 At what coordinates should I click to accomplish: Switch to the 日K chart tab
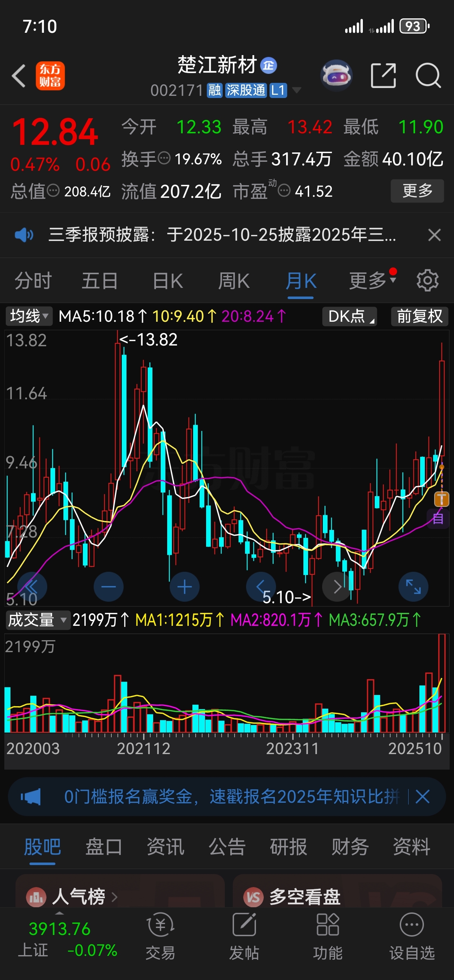pyautogui.click(x=168, y=281)
